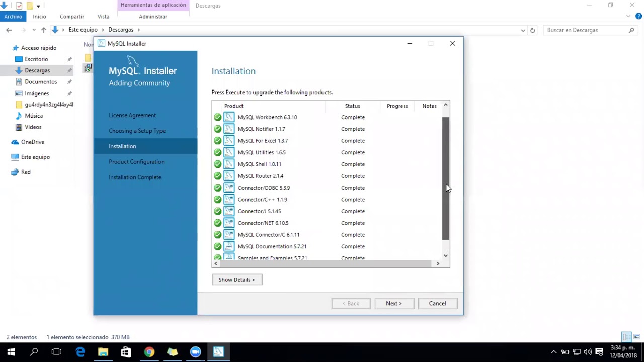
Task: Click the MySQL Shell 1.0.11 product icon
Action: point(229,164)
